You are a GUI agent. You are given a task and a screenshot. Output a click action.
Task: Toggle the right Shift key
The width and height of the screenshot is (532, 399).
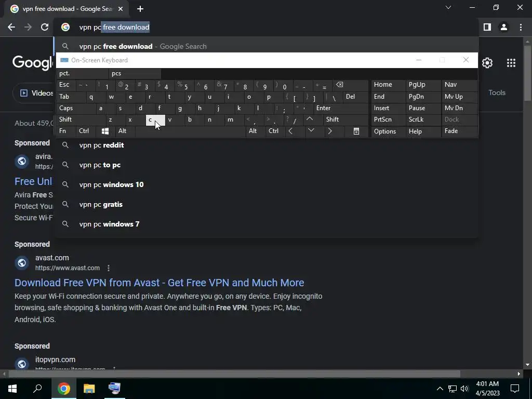coord(345,119)
